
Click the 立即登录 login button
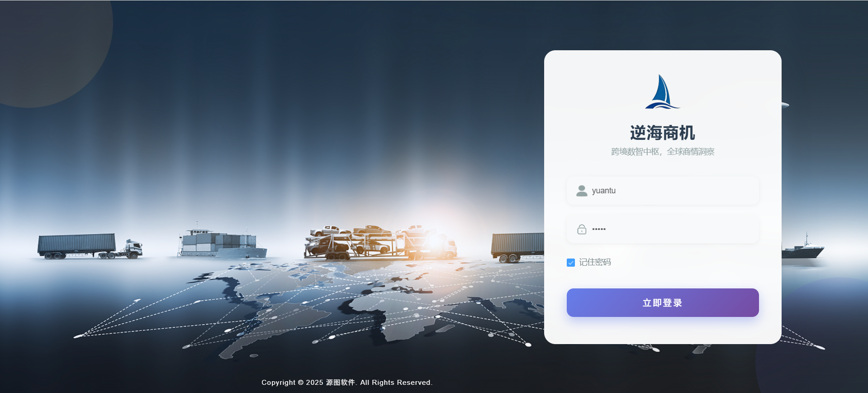pyautogui.click(x=663, y=302)
